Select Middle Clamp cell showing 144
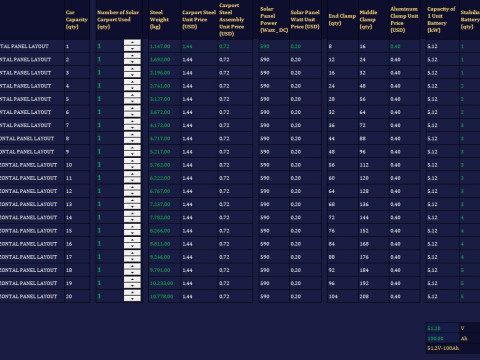This screenshot has width=480, height=360. [373, 217]
